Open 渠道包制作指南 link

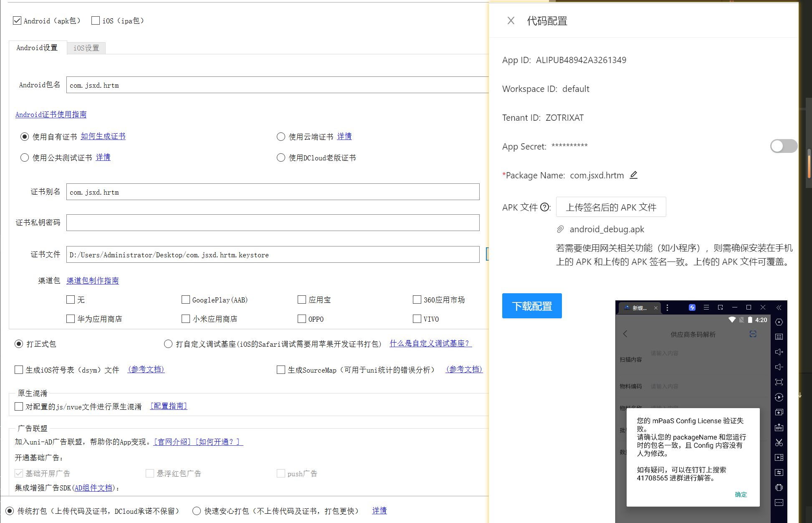click(93, 281)
